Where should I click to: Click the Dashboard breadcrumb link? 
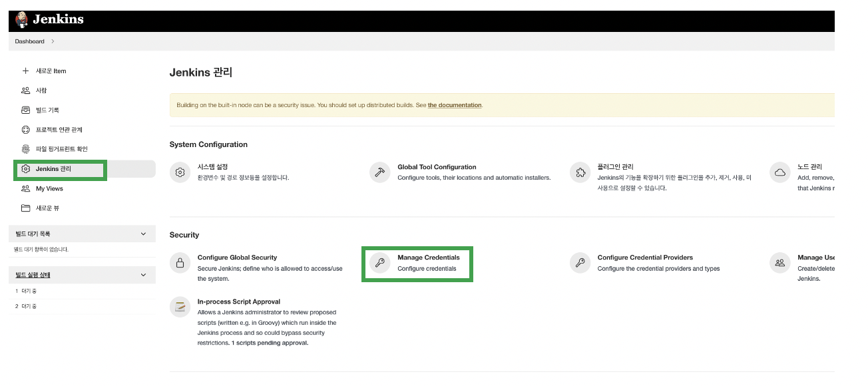coord(30,41)
